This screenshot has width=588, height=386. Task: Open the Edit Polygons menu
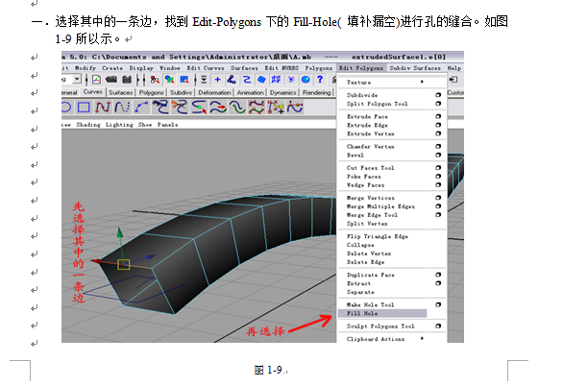[361, 68]
